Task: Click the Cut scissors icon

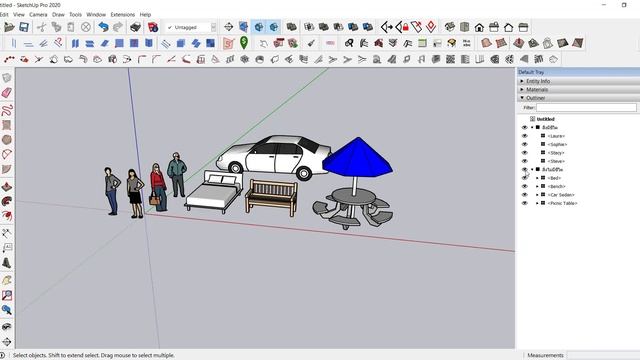Action: (x=41, y=27)
